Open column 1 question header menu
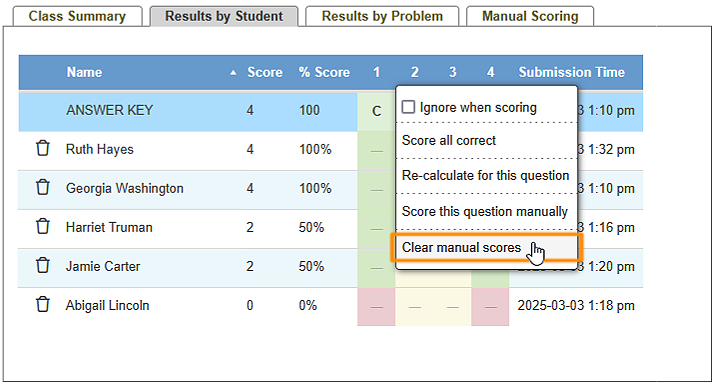Screen dimensions: 717x388 [x=376, y=72]
